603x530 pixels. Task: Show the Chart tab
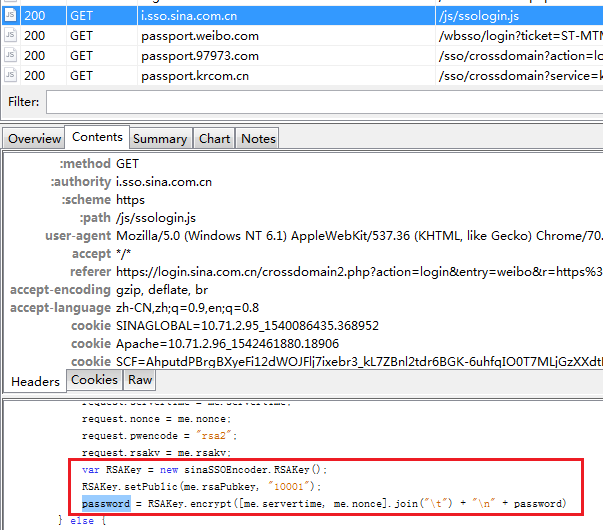(x=214, y=138)
